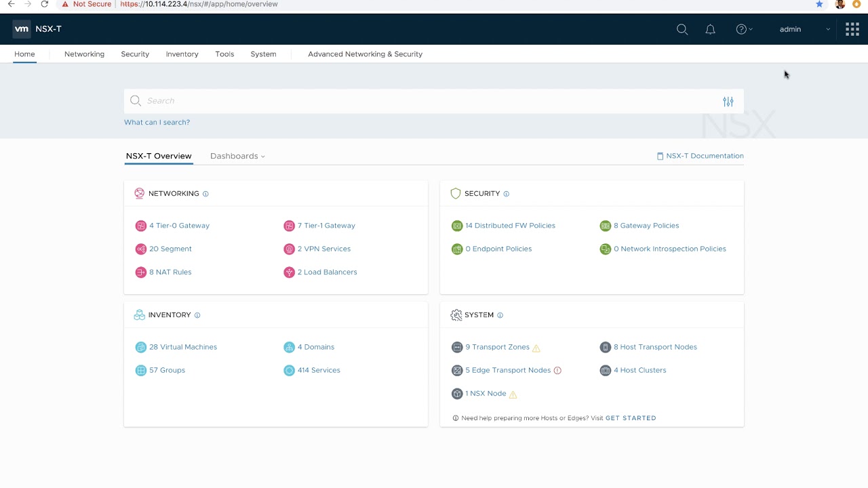Open the Security menu tab
The width and height of the screenshot is (868, 488).
(135, 54)
